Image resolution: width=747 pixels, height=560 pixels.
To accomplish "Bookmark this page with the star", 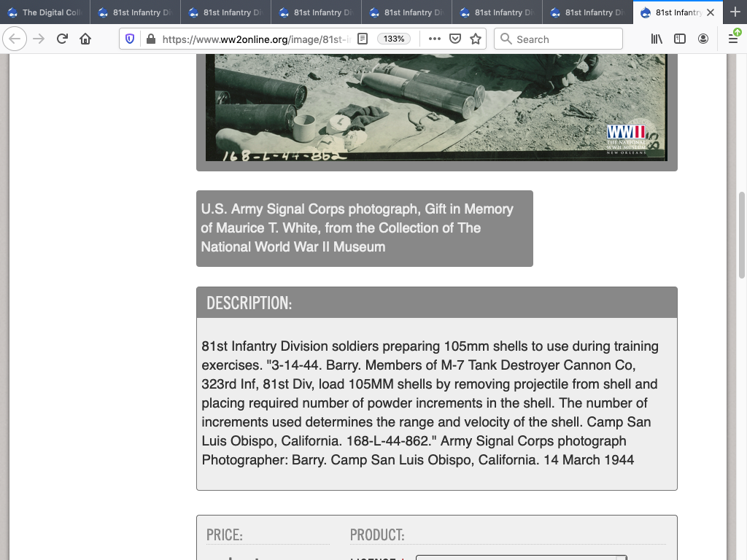I will (476, 39).
